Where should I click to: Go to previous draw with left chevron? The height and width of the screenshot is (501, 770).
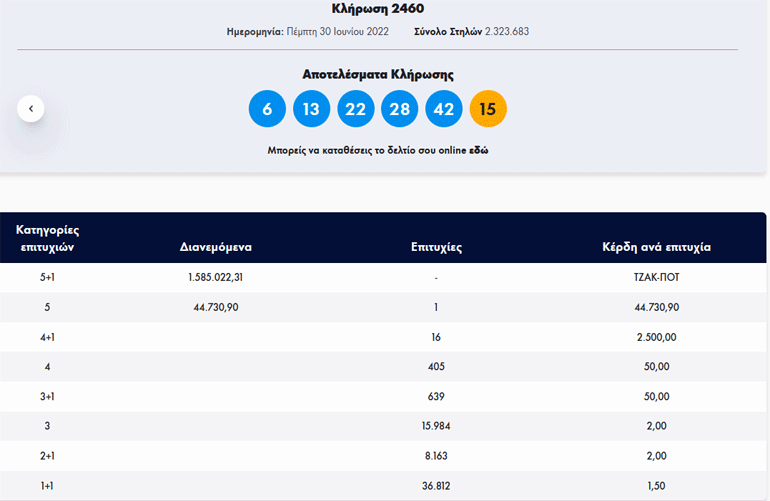click(x=31, y=108)
